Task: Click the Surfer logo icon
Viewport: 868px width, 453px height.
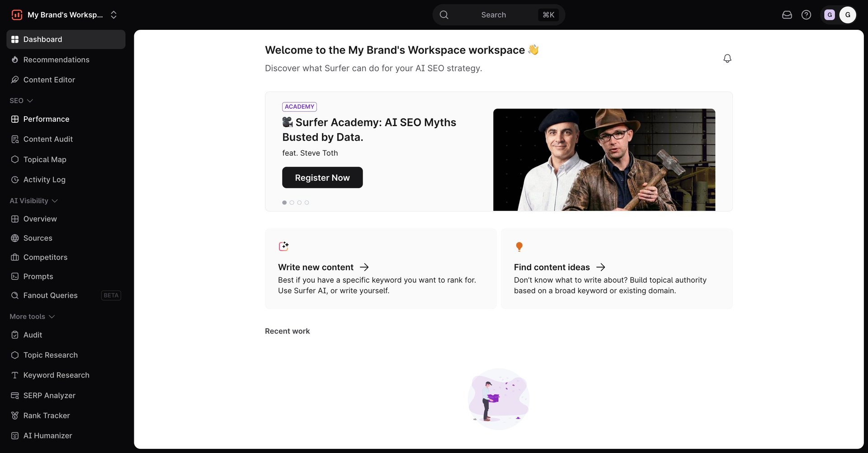Action: pos(17,15)
